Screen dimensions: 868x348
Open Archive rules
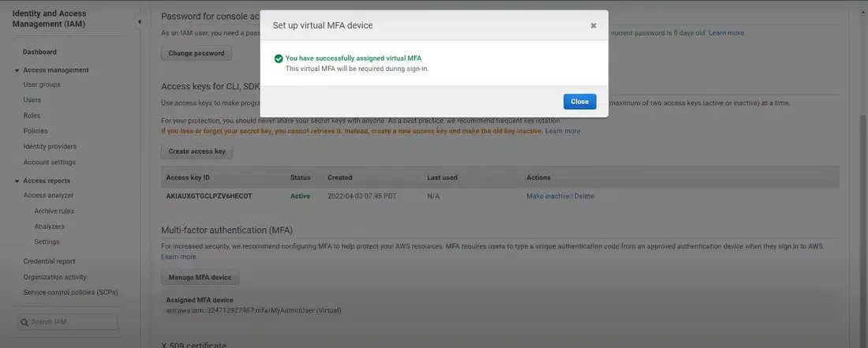(x=54, y=211)
